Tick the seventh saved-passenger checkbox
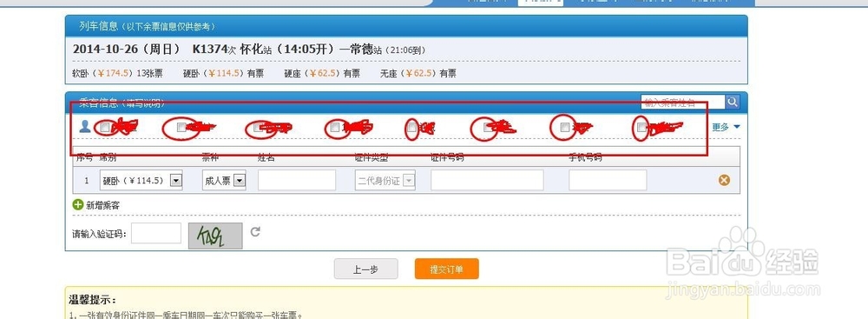This screenshot has width=868, height=319. coord(565,128)
